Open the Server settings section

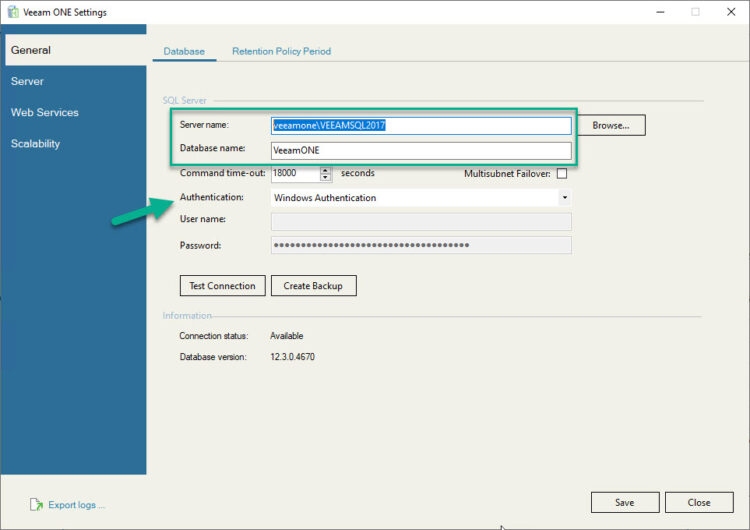[x=27, y=81]
